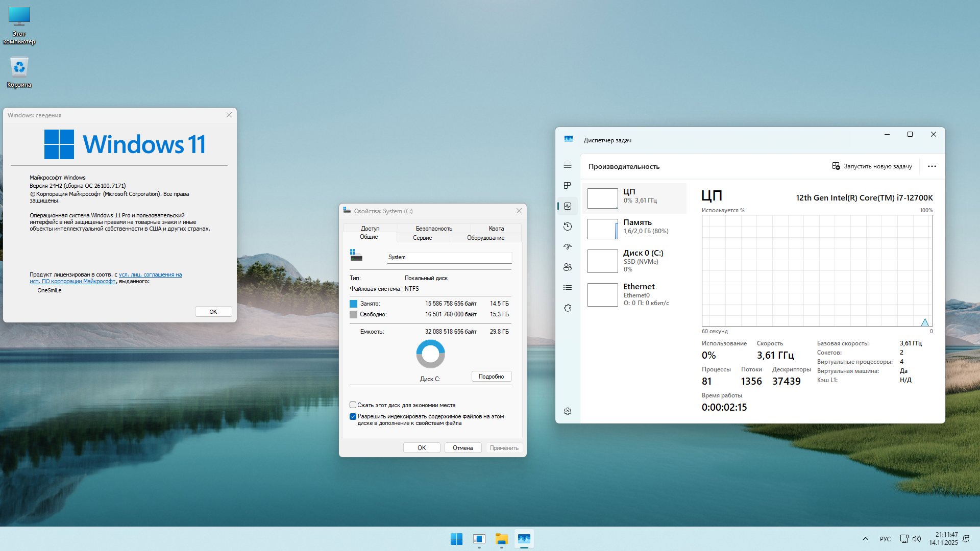Screen dimensions: 980x551
Task: Uncheck allow indexing file contents checkbox
Action: point(353,417)
